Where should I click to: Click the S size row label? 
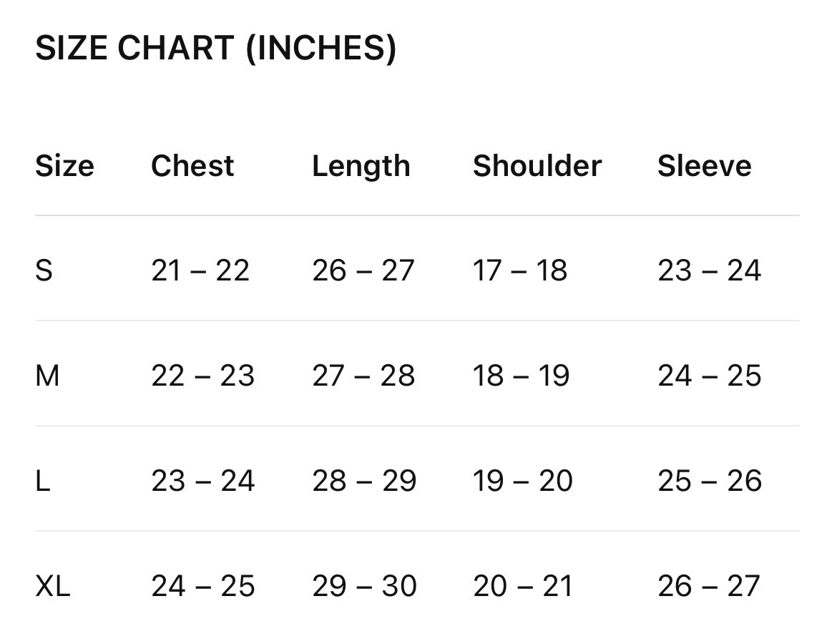[44, 270]
